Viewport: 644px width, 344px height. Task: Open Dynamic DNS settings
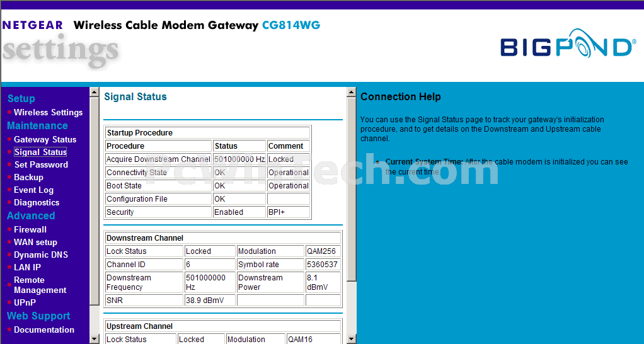pos(41,255)
